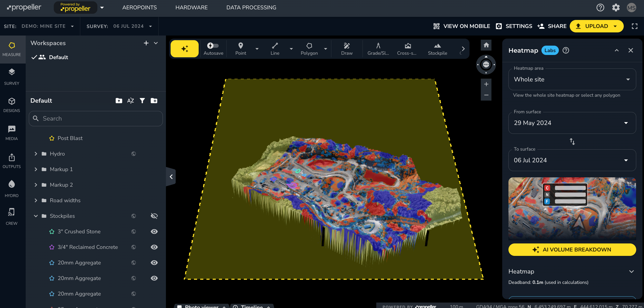Select the Polygon measurement tool
The width and height of the screenshot is (644, 308).
(309, 48)
